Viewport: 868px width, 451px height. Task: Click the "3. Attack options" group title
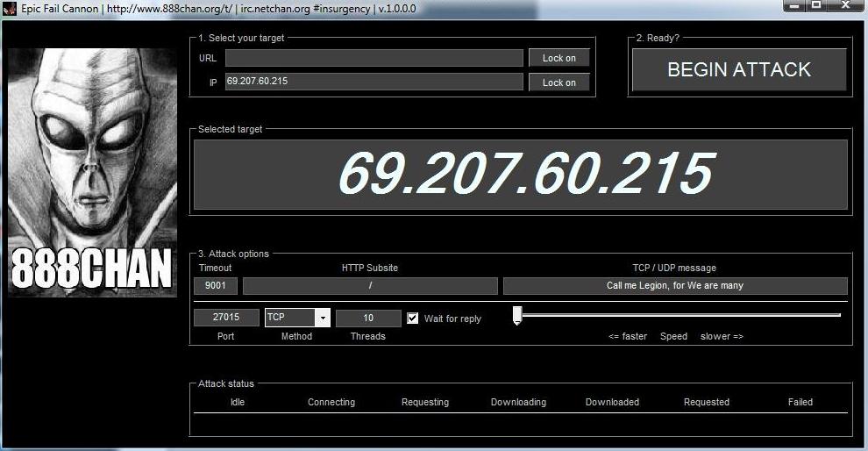(233, 254)
